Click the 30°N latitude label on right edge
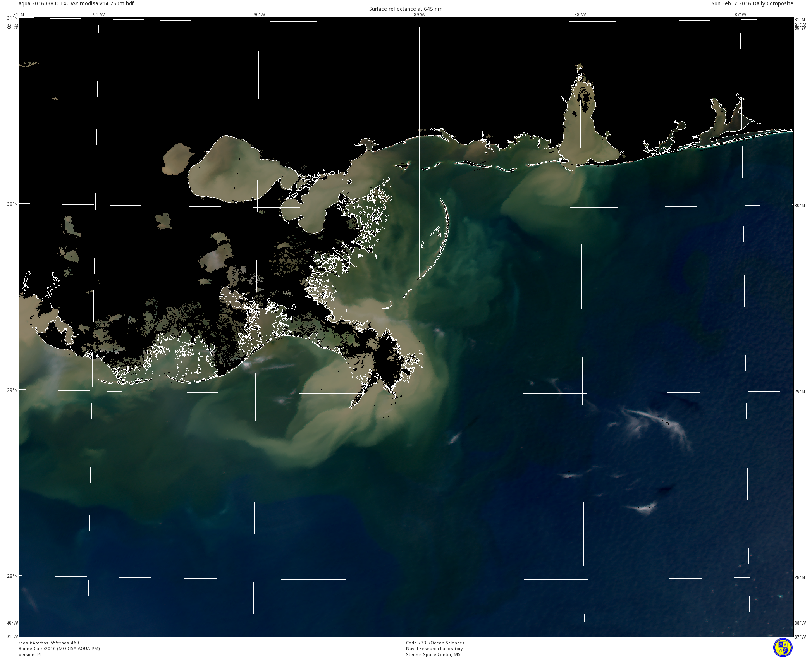812x658 pixels. coord(800,206)
